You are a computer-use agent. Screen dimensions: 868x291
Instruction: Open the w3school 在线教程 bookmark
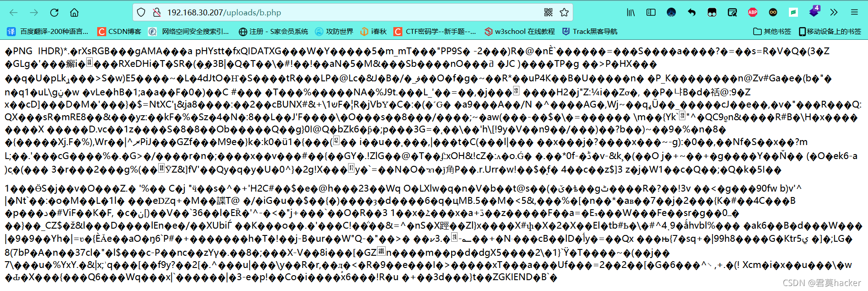[519, 31]
